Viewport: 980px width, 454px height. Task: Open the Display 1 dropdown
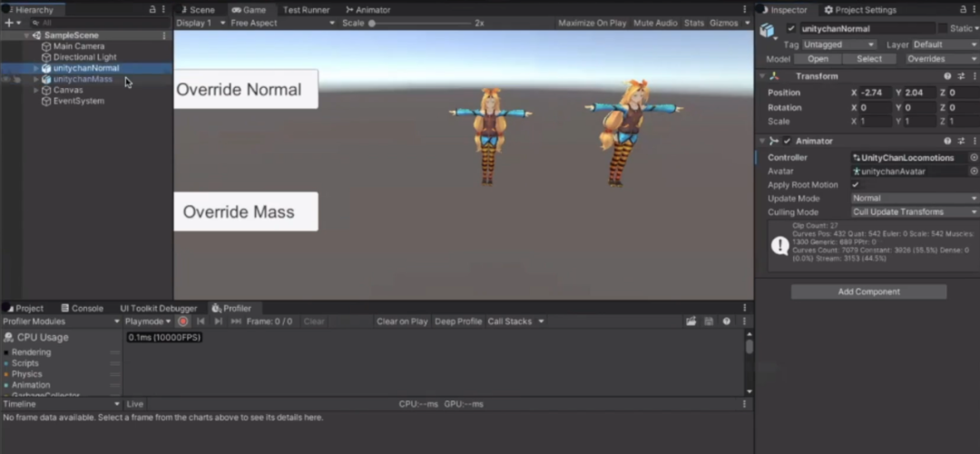click(201, 23)
